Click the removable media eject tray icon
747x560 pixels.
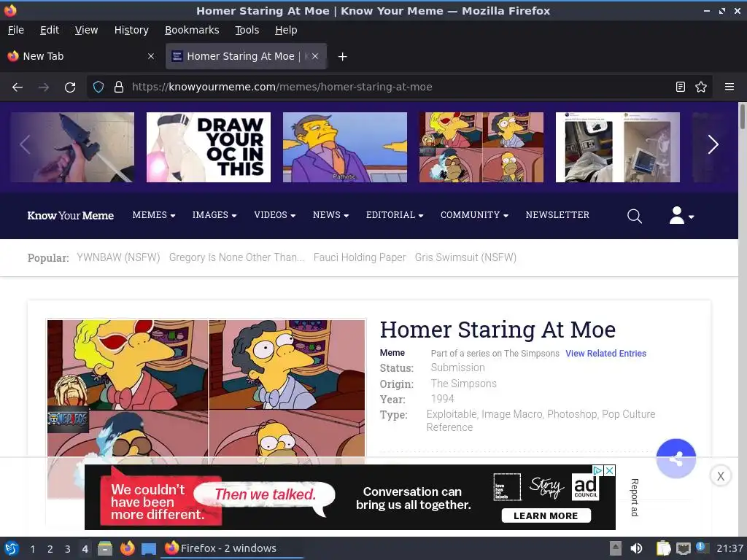(616, 548)
